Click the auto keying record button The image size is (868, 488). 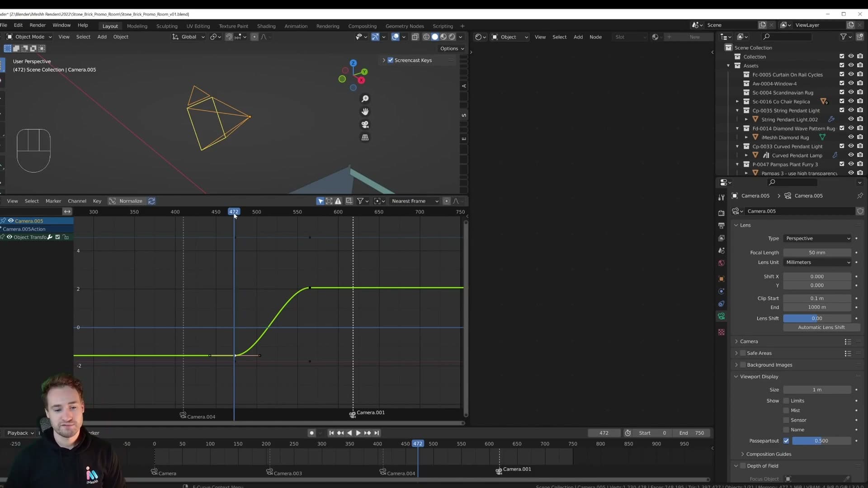311,433
